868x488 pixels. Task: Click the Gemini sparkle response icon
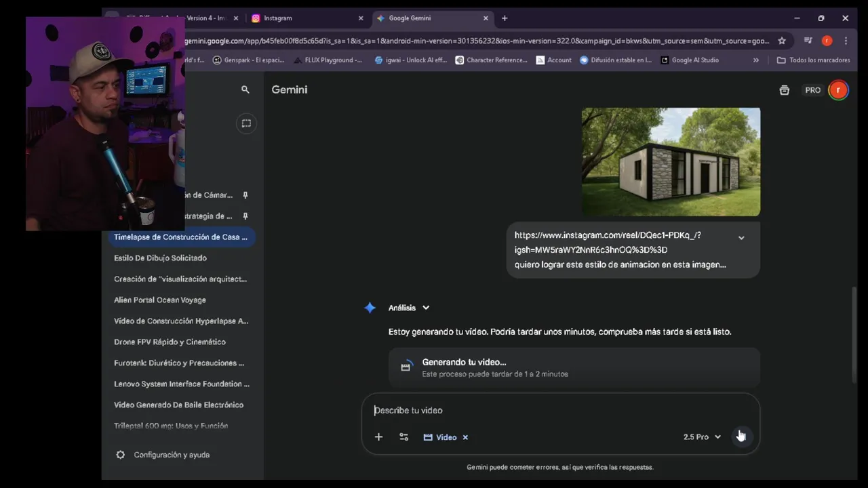click(370, 308)
